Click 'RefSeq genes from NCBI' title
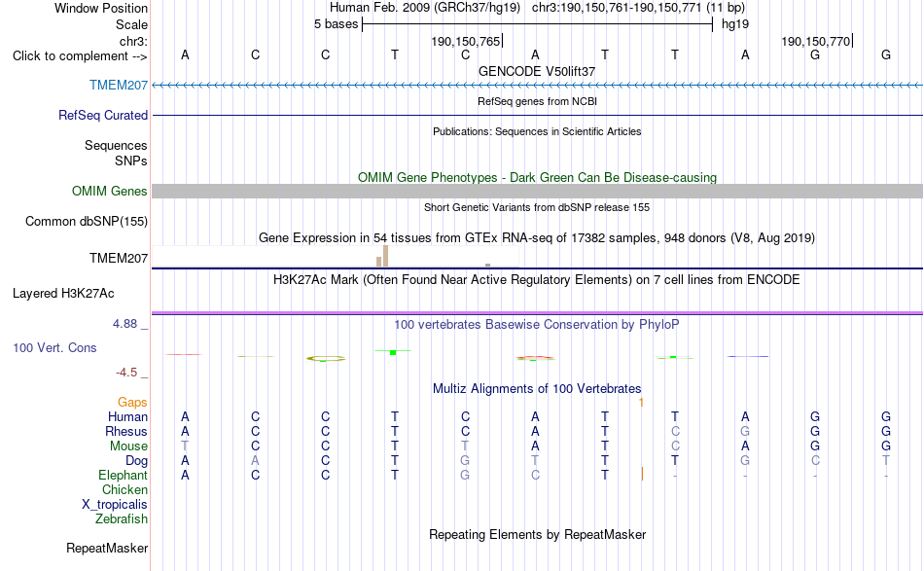Image resolution: width=924 pixels, height=571 pixels. (x=538, y=101)
